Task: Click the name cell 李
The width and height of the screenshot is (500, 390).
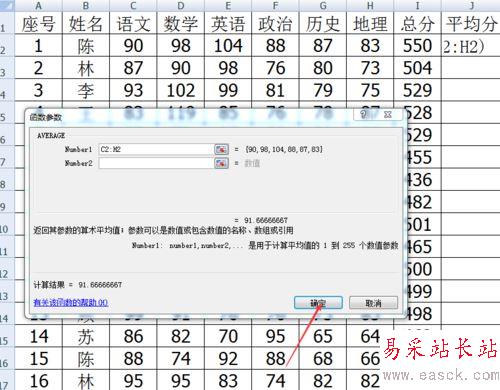Action: pos(86,90)
